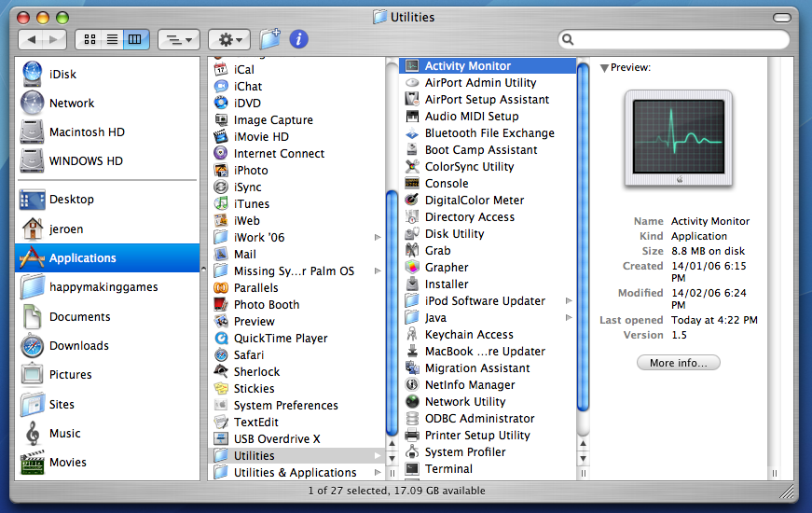Expand the Utilities folder arrow
This screenshot has width=812, height=513.
point(378,456)
